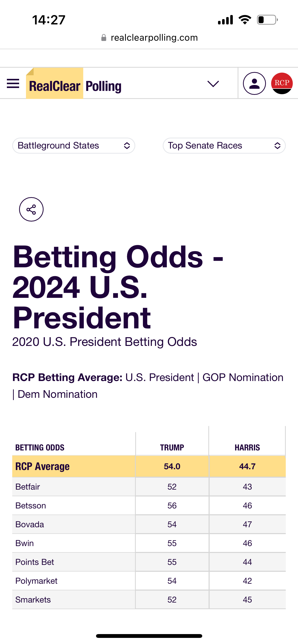Open the Top Senate Races dropdown
The width and height of the screenshot is (298, 644).
[224, 146]
